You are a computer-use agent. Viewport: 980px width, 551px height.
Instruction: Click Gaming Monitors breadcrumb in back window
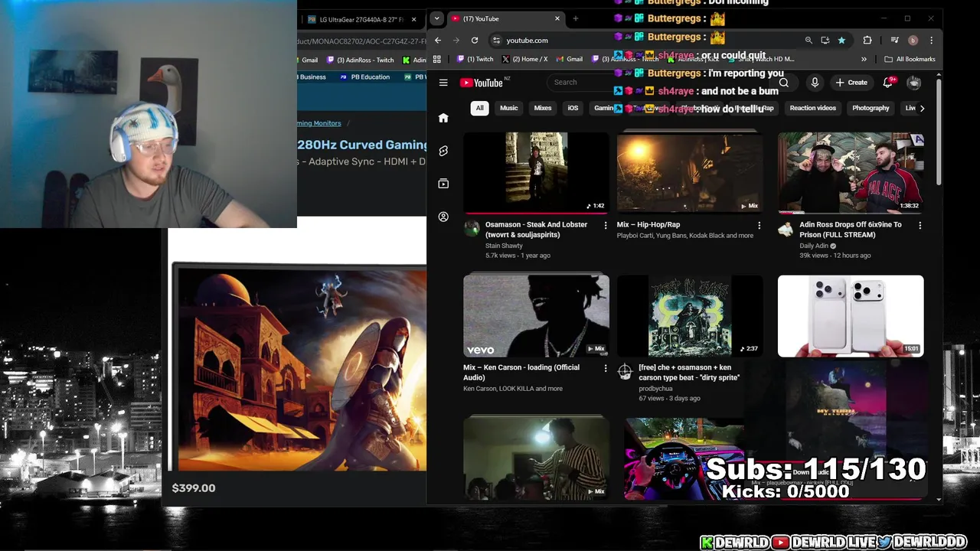pyautogui.click(x=318, y=123)
